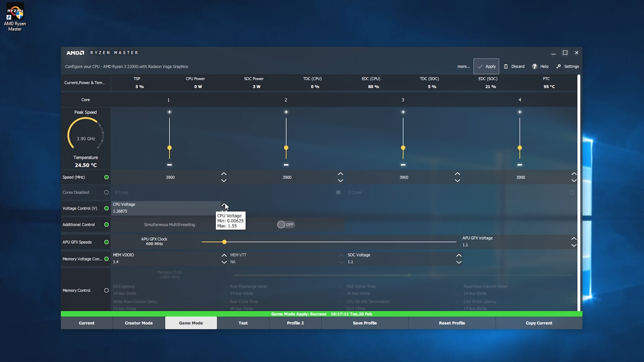Click the vertical scrollbar on the right

pos(579,193)
